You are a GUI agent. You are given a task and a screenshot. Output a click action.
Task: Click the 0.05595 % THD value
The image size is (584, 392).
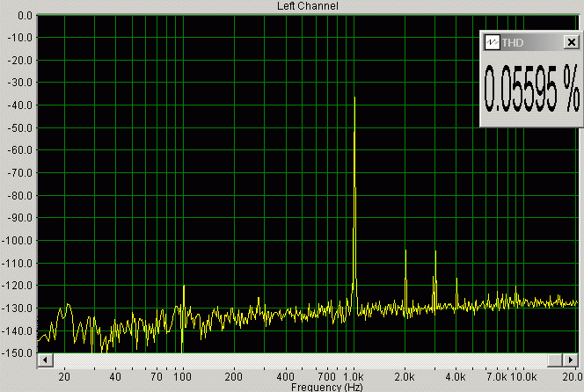point(532,89)
